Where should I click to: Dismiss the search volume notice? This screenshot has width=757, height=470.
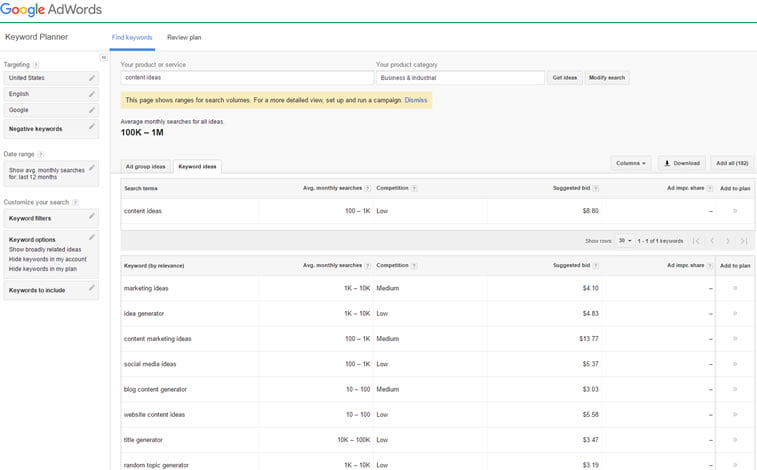(x=416, y=100)
